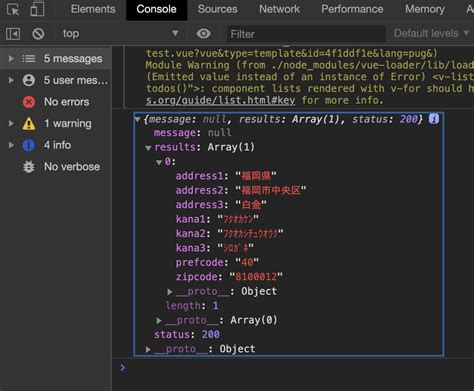Click the Module Warning text line

pos(310,65)
